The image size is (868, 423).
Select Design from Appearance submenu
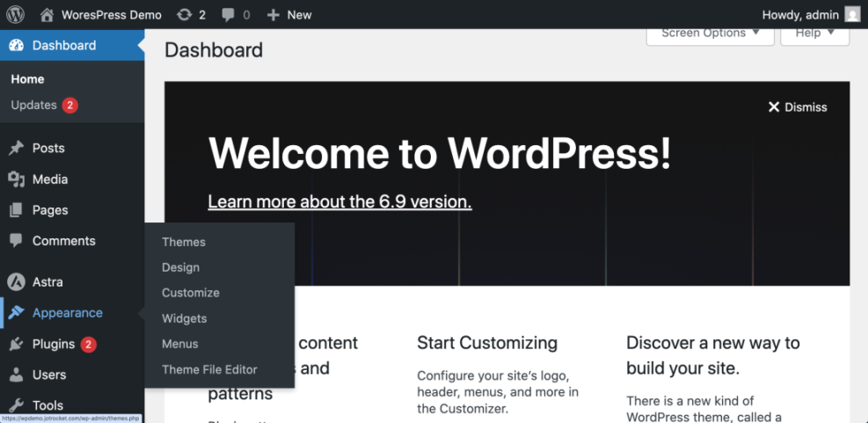(180, 267)
